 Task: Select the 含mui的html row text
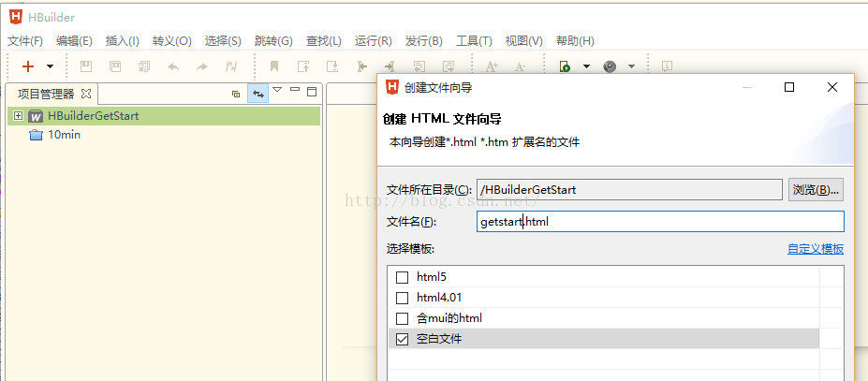449,318
